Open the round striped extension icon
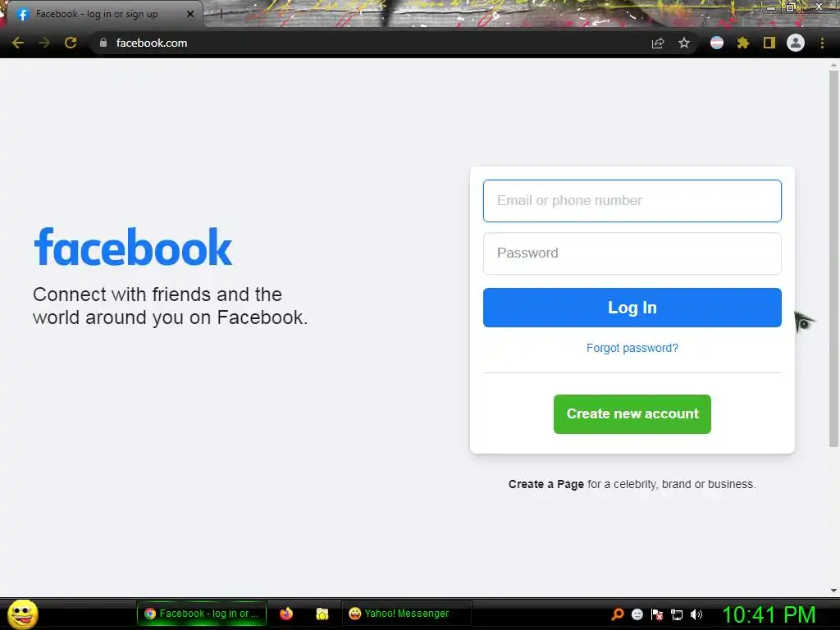This screenshot has width=840, height=630. 717,43
